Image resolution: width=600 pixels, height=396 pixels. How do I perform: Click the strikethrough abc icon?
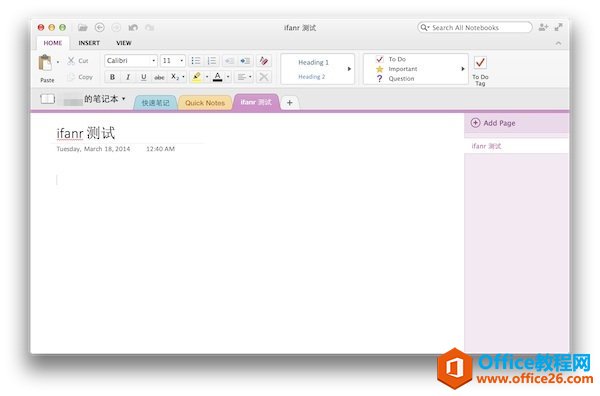point(159,77)
